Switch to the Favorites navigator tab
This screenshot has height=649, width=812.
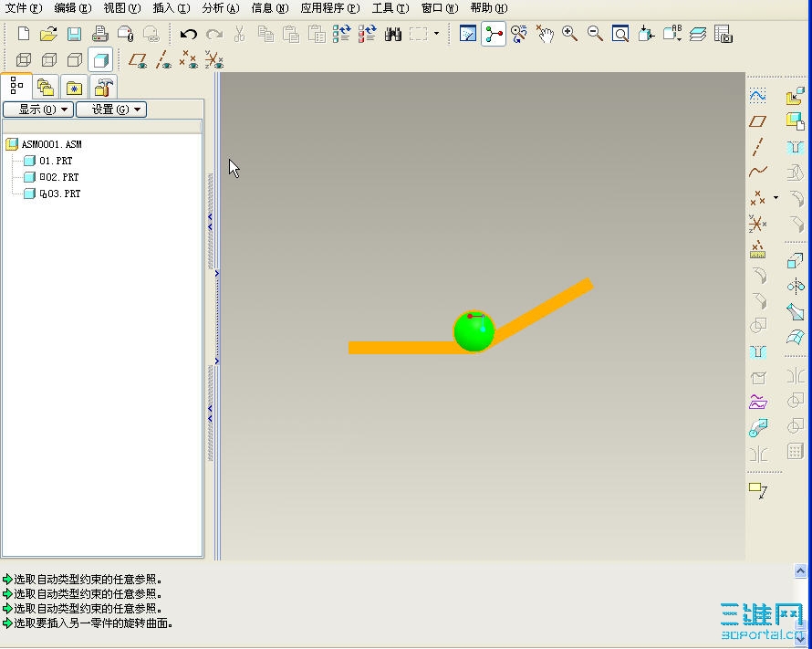coord(74,87)
